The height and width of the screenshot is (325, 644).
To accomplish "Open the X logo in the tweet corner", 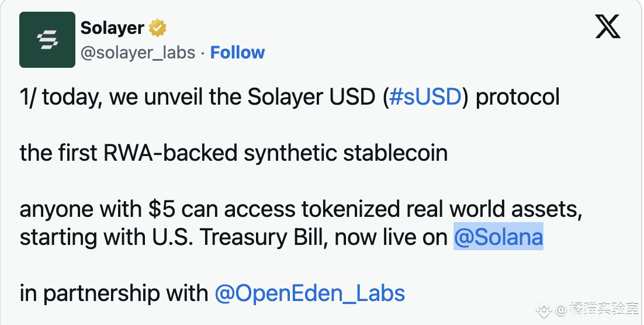I will click(x=608, y=27).
